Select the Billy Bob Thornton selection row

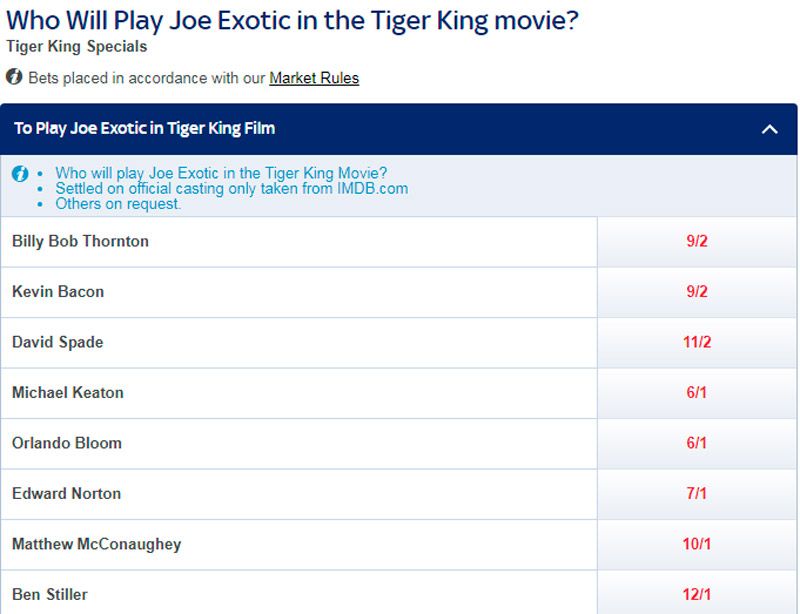[300, 241]
